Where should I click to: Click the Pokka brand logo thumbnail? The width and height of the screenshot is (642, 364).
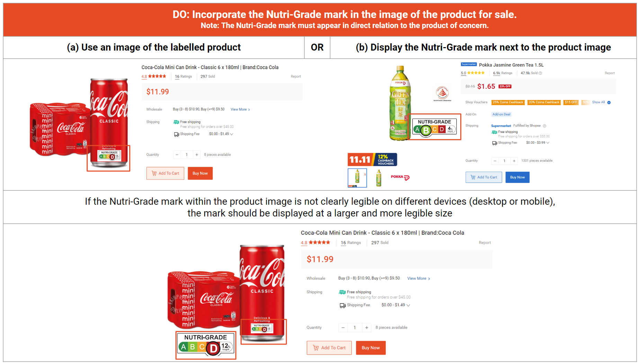400,177
